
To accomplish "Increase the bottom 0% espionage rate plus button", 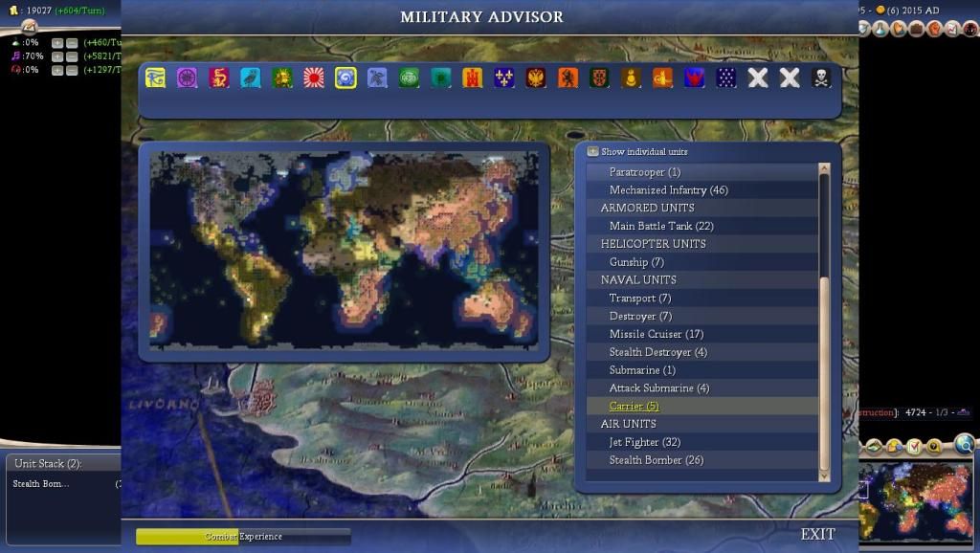I will (57, 71).
